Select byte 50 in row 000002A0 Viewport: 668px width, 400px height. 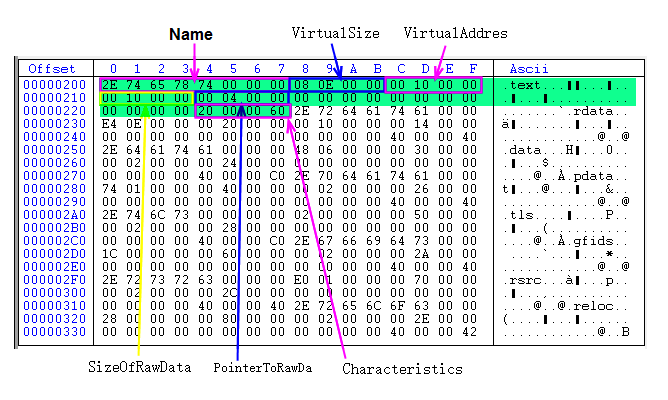coord(421,215)
